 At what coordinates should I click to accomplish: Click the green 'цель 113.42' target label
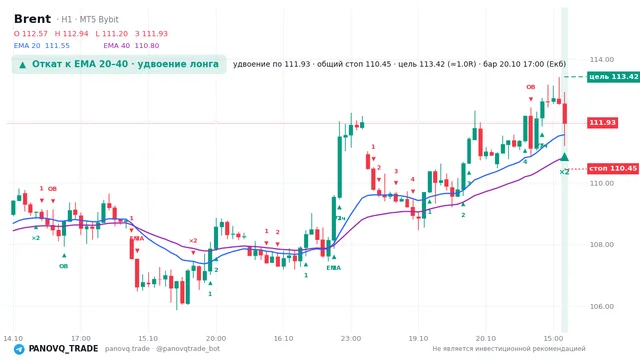(x=613, y=77)
